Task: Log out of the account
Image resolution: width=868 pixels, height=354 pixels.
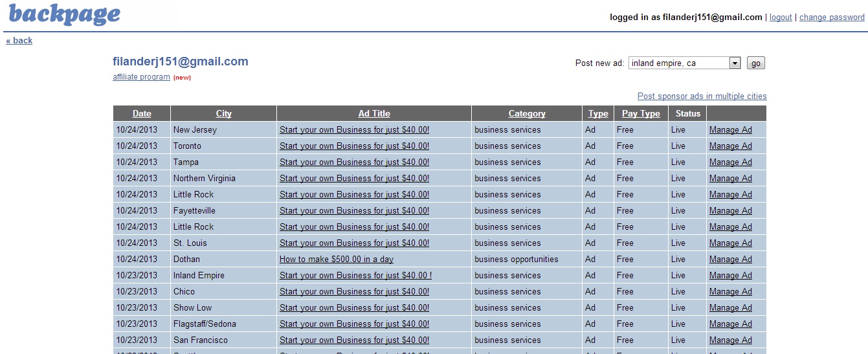Action: pos(781,17)
